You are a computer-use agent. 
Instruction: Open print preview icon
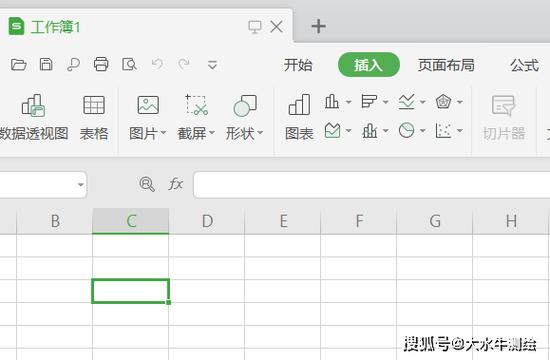(129, 65)
